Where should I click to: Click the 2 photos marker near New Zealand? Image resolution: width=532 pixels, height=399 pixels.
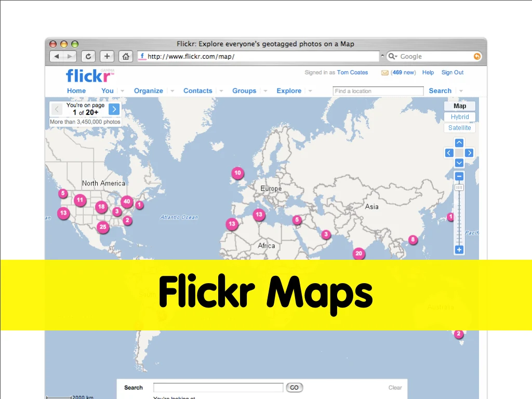[x=458, y=334]
